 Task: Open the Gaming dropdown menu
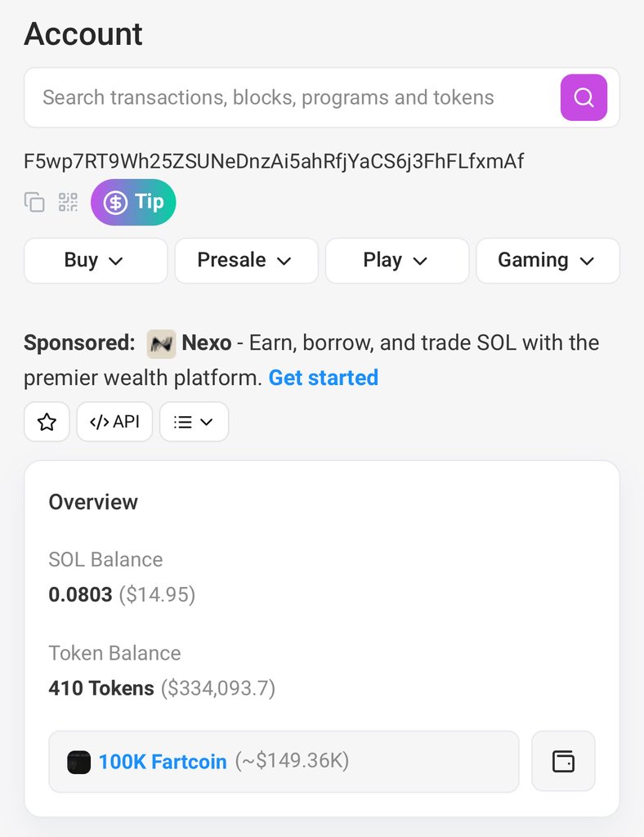click(548, 261)
